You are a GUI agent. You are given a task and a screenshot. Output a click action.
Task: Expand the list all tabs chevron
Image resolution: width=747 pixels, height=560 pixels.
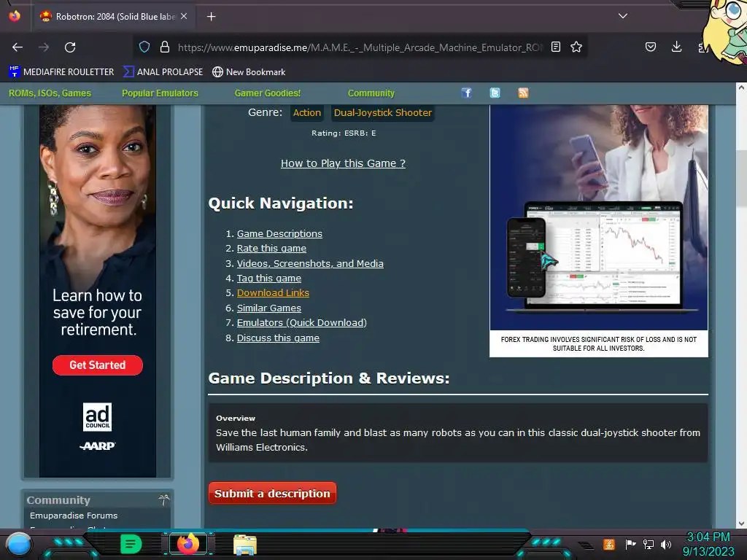(x=623, y=16)
